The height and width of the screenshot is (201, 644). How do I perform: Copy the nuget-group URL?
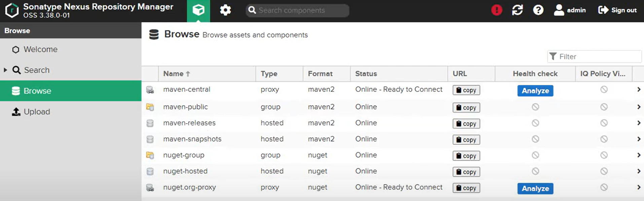466,156
